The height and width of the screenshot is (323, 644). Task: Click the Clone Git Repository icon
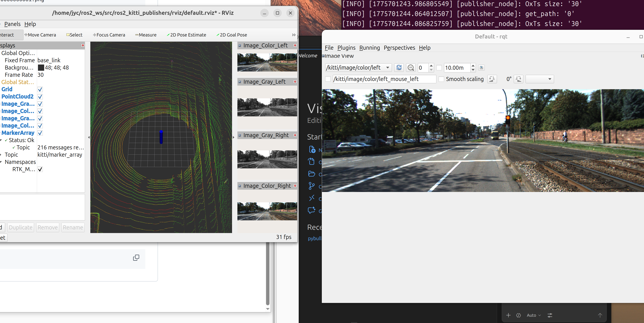pyautogui.click(x=311, y=186)
